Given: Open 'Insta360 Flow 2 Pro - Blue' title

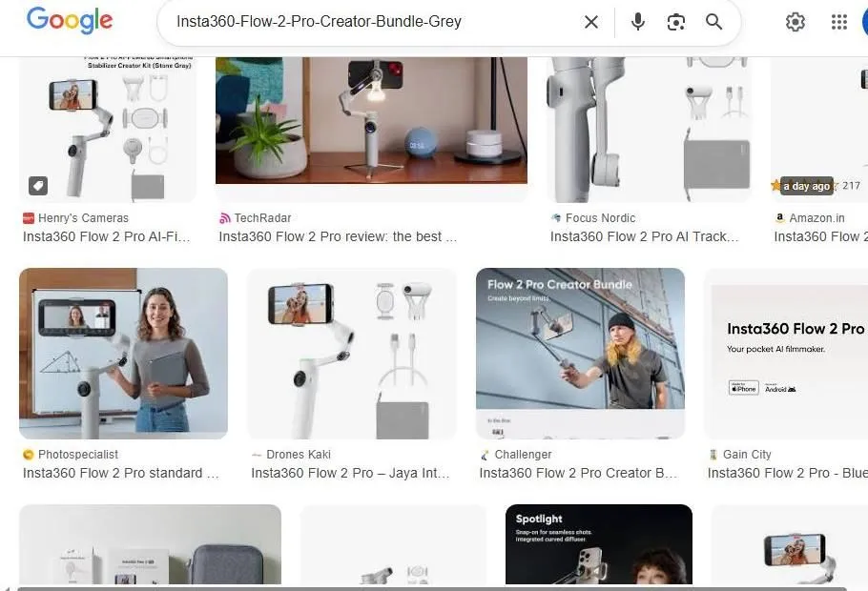Looking at the screenshot, I should 787,473.
